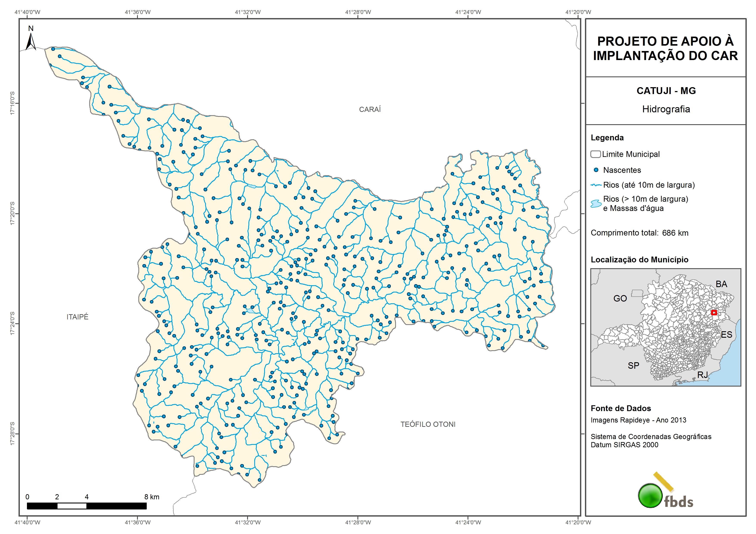This screenshot has height=534, width=756.
Task: Click the Hidrografia subtitle text
Action: click(666, 109)
